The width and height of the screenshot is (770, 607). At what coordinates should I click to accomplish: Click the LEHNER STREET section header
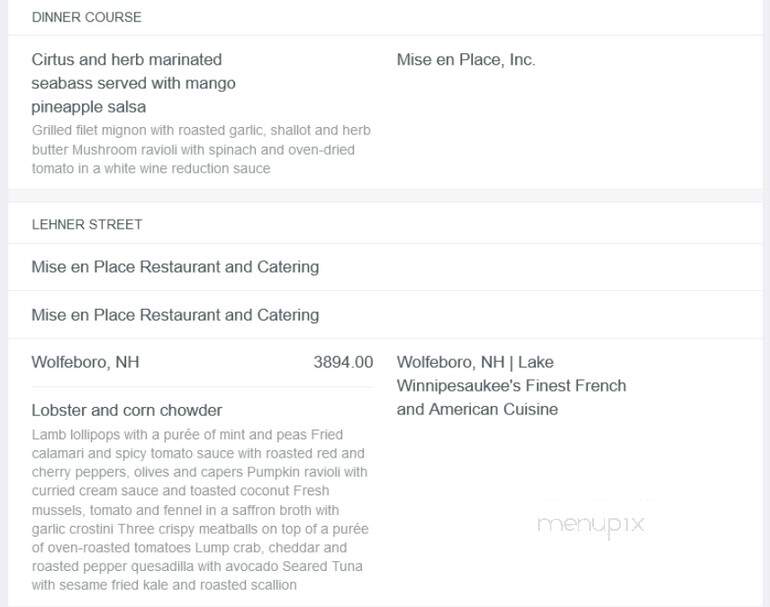(x=87, y=224)
